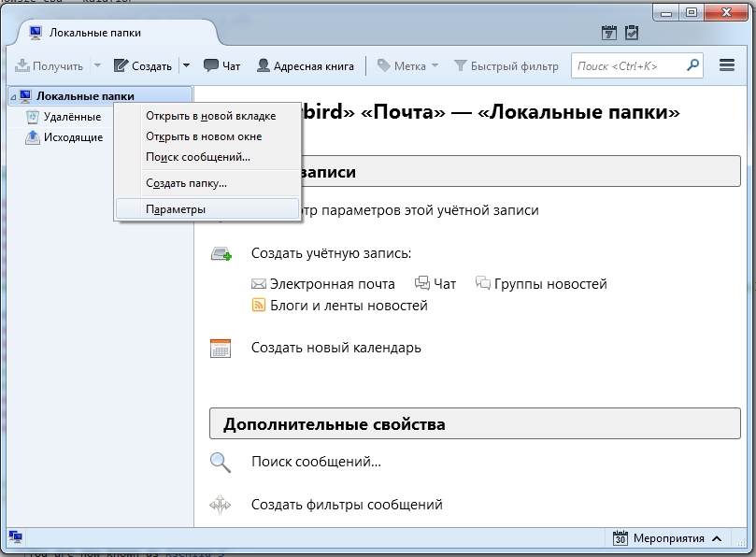This screenshot has height=557, width=756.
Task: Click the Исходящие outbox folder icon
Action: click(x=33, y=137)
